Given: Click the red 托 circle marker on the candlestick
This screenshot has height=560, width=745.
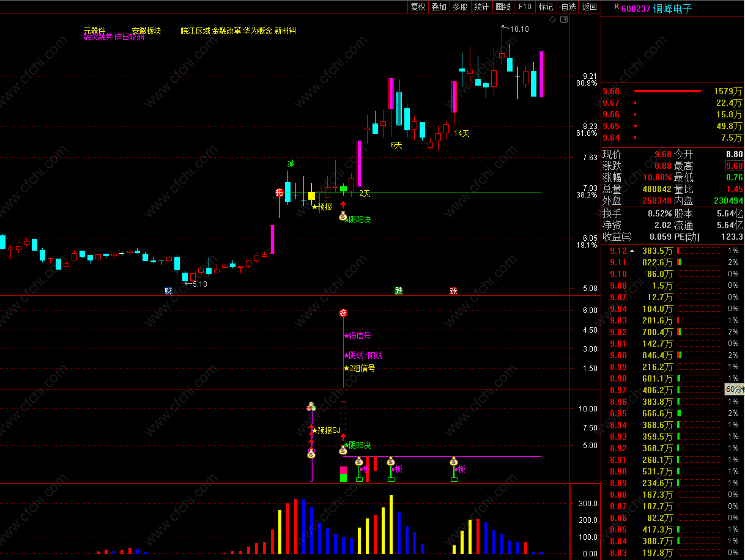Looking at the screenshot, I should tap(280, 193).
